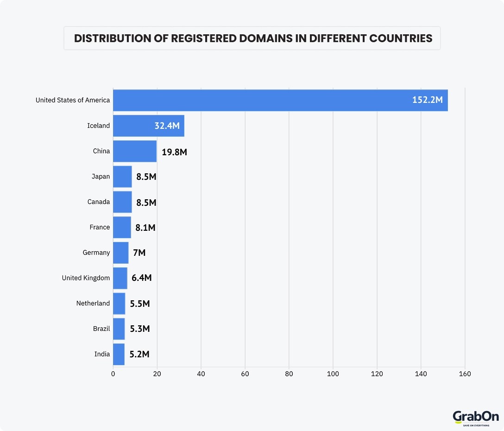The height and width of the screenshot is (431, 504).
Task: Click the 20 axis tick label
Action: point(157,374)
